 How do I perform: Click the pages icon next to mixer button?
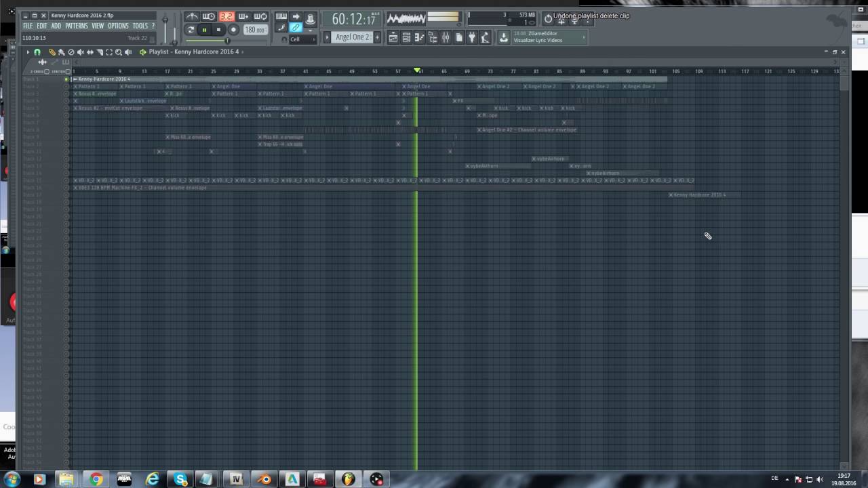coord(458,37)
